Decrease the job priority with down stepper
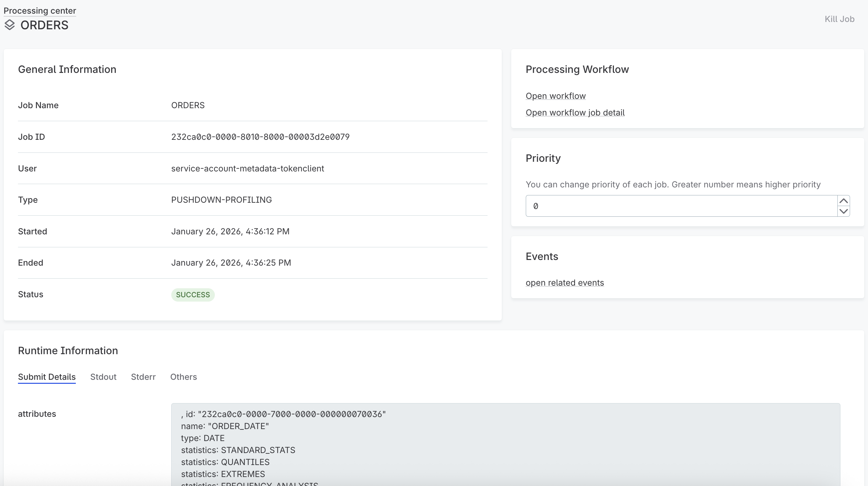Viewport: 868px width, 486px height. pos(843,211)
